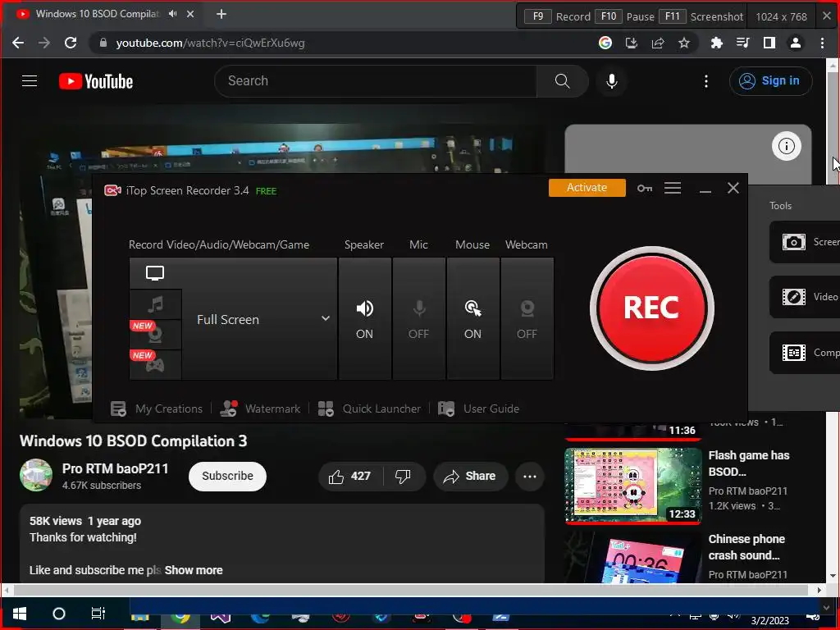Image resolution: width=840 pixels, height=630 pixels.
Task: Open the Windows Start menu
Action: (20, 614)
